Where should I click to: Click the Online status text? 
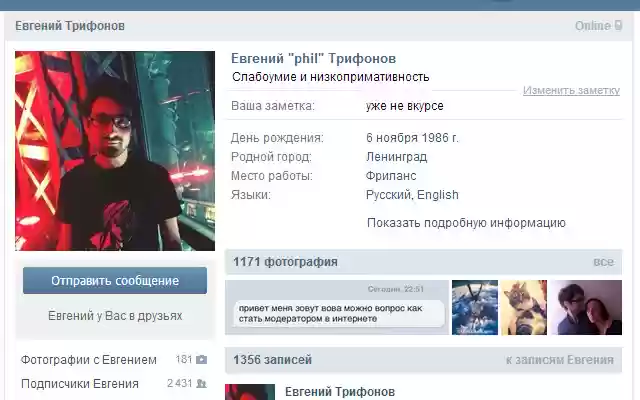[593, 26]
